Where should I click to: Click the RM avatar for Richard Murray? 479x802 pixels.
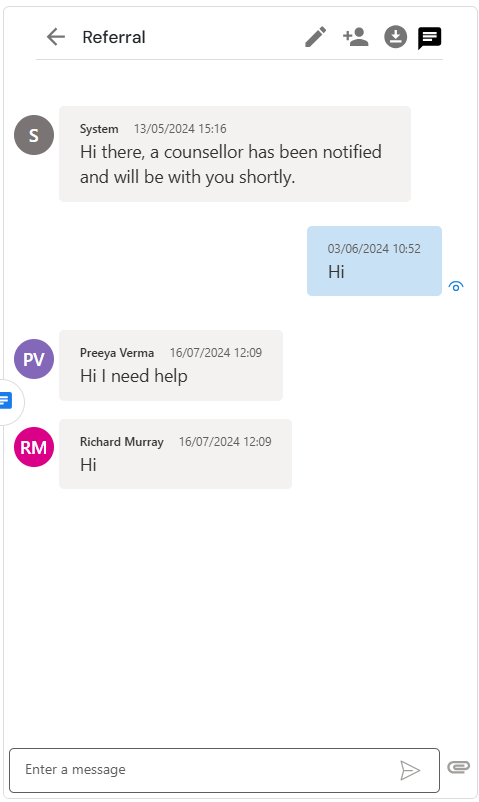point(34,447)
